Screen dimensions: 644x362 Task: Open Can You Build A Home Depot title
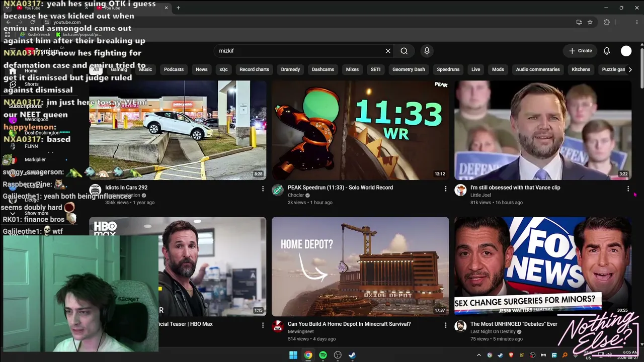point(349,324)
